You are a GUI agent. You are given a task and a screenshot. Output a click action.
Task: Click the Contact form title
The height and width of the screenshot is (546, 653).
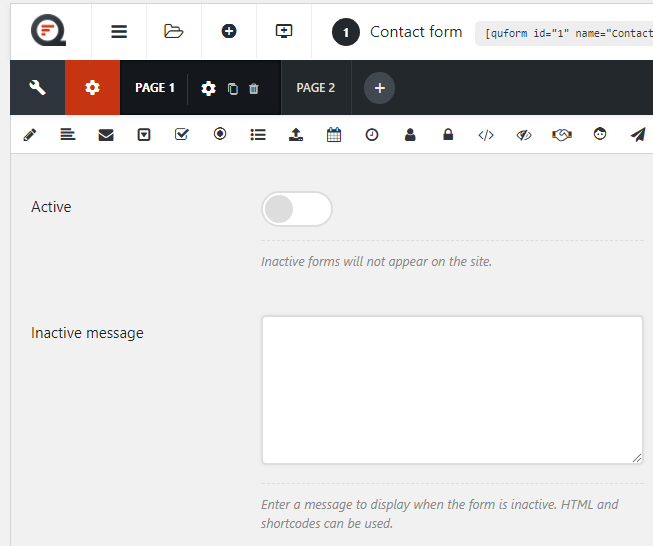point(416,32)
